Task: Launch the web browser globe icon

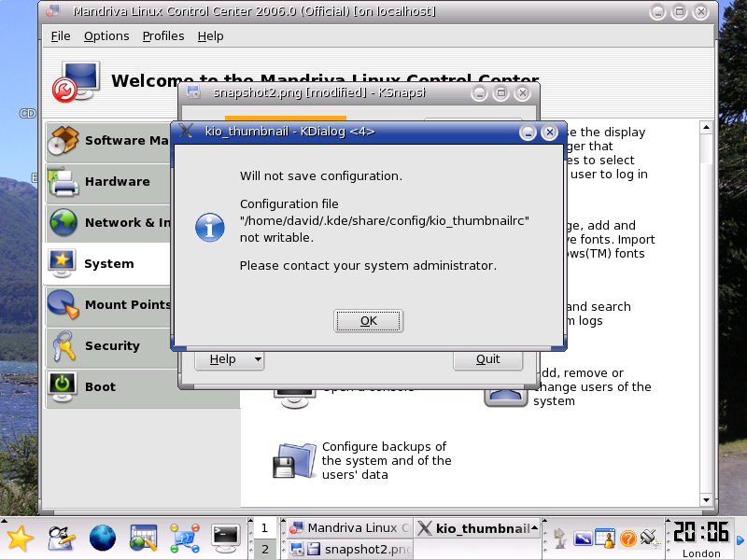Action: click(103, 539)
